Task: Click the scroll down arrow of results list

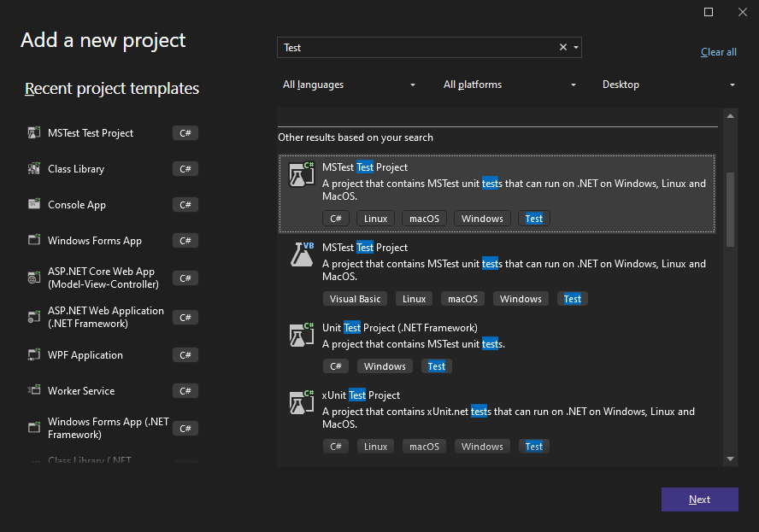Action: coord(731,459)
